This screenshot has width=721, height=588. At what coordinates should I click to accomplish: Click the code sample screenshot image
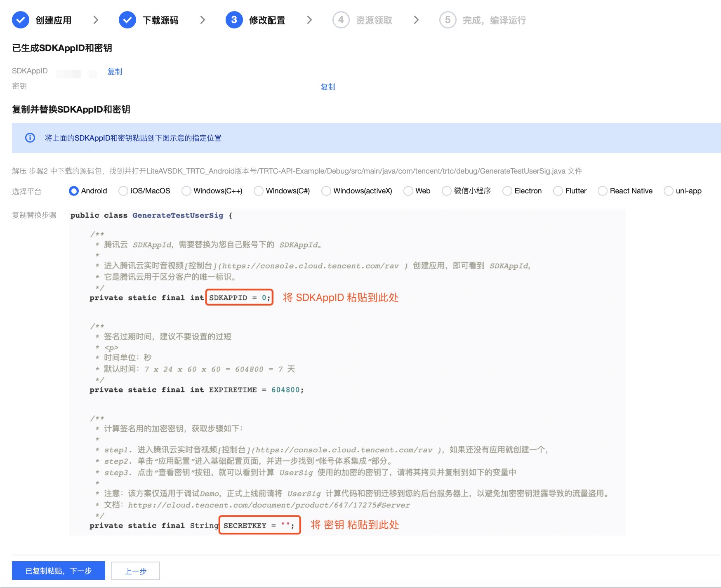coord(347,372)
